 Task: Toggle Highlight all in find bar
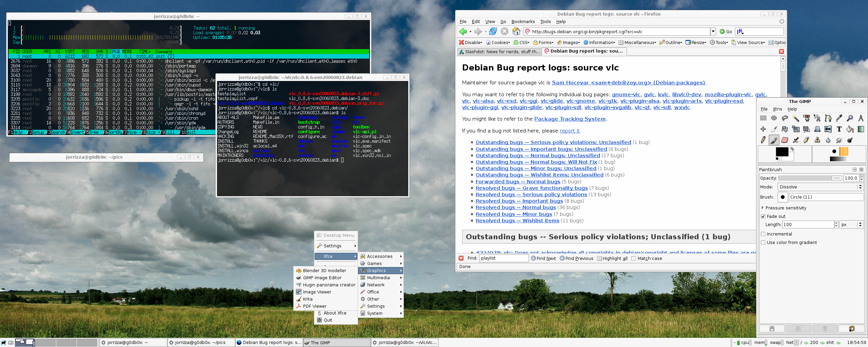[x=612, y=258]
